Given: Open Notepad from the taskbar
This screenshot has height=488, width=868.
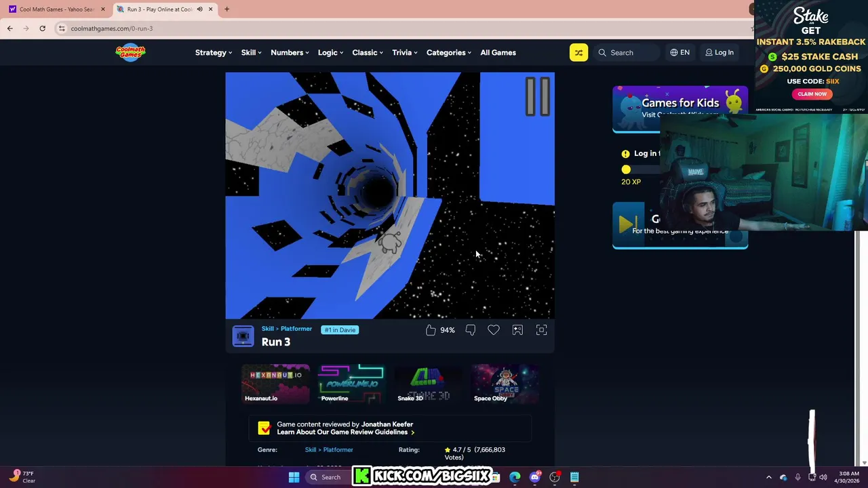Looking at the screenshot, I should pyautogui.click(x=574, y=477).
